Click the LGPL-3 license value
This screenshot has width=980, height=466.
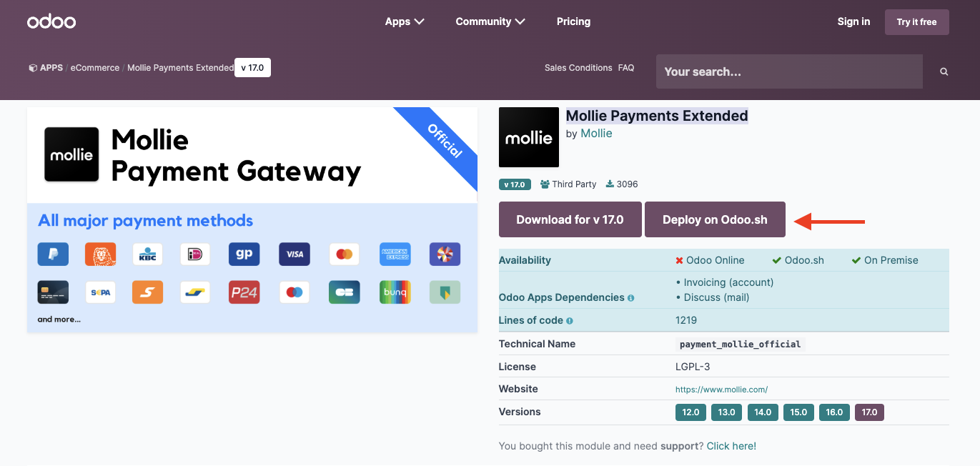click(x=693, y=367)
